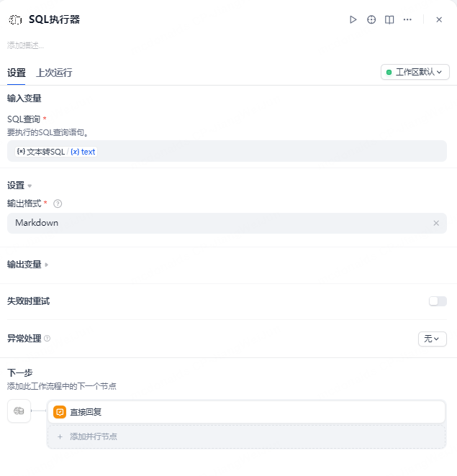Open the 异常处理 dropdown set to 无
The width and height of the screenshot is (457, 476).
(432, 339)
